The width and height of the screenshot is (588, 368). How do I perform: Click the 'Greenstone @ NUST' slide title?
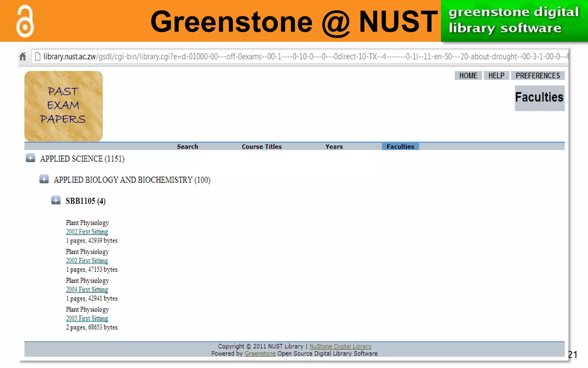(x=294, y=22)
